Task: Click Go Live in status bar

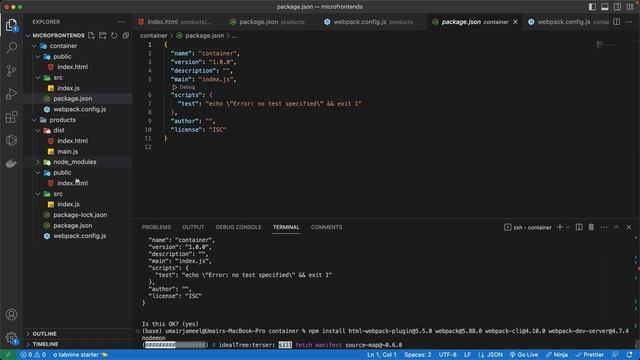Action: pos(524,355)
